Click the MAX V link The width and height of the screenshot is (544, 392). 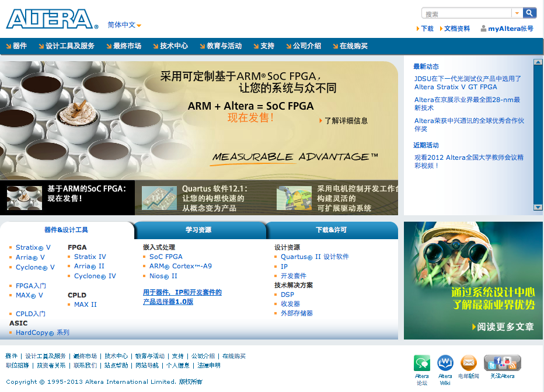tap(29, 295)
